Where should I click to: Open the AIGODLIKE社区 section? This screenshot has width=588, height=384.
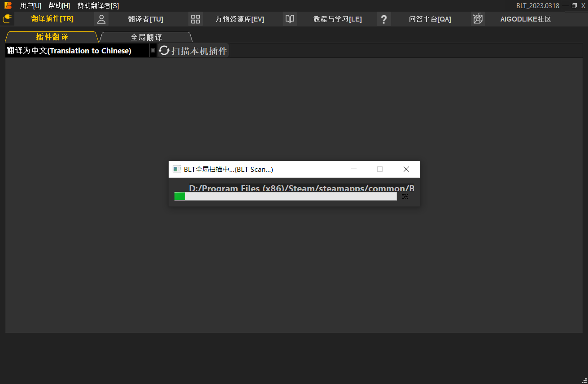point(526,19)
